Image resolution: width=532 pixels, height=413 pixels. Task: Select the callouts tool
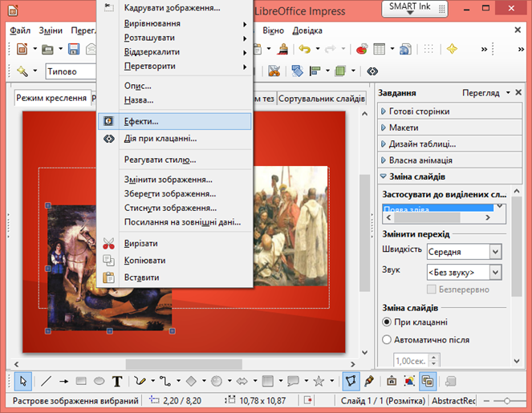[293, 381]
